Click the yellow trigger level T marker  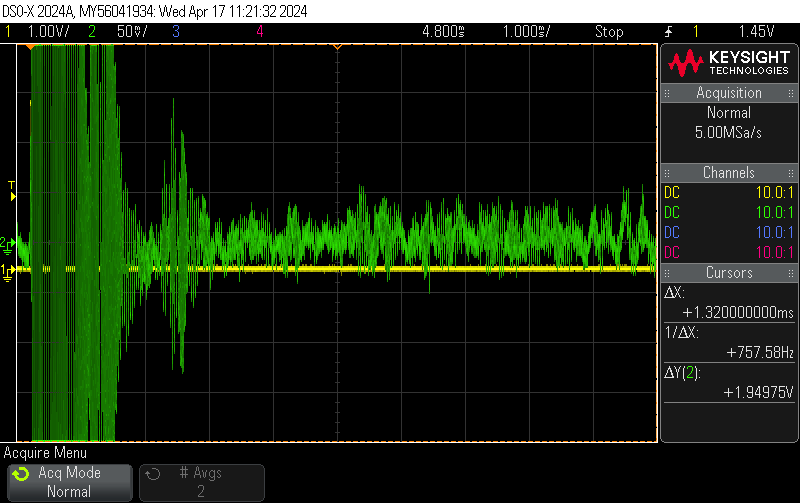pyautogui.click(x=11, y=186)
